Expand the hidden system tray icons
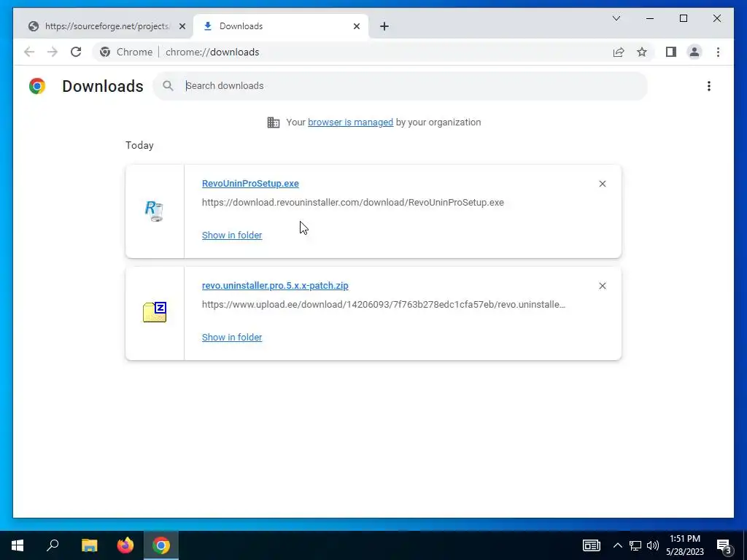 [617, 545]
